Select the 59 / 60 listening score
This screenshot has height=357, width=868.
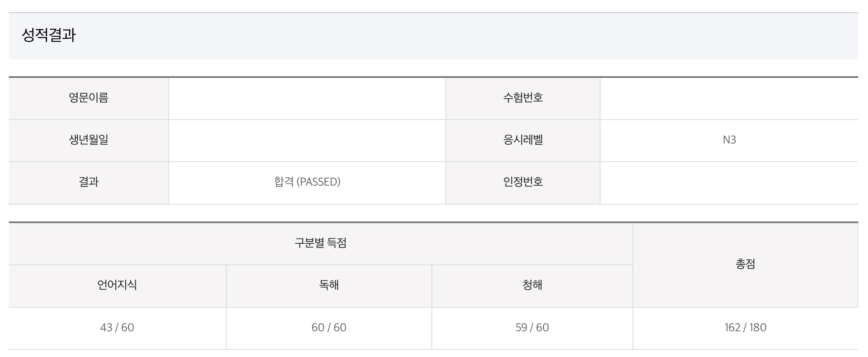point(532,328)
